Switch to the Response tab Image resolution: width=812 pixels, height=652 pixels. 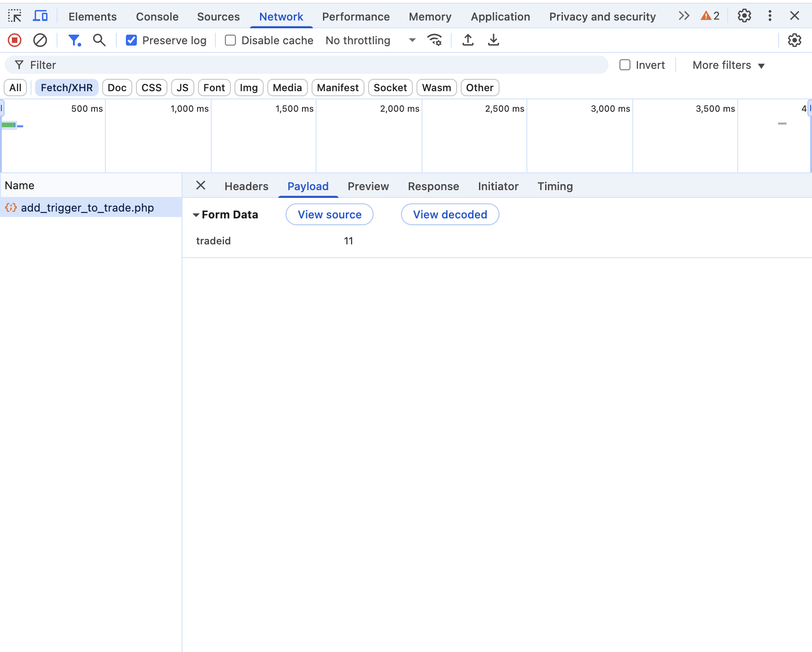[x=433, y=186]
